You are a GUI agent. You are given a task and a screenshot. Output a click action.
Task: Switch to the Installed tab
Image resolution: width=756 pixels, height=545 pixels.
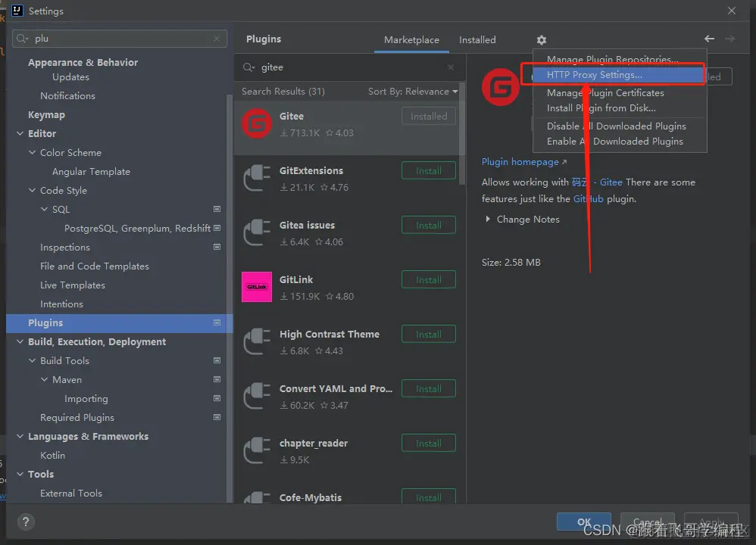477,40
